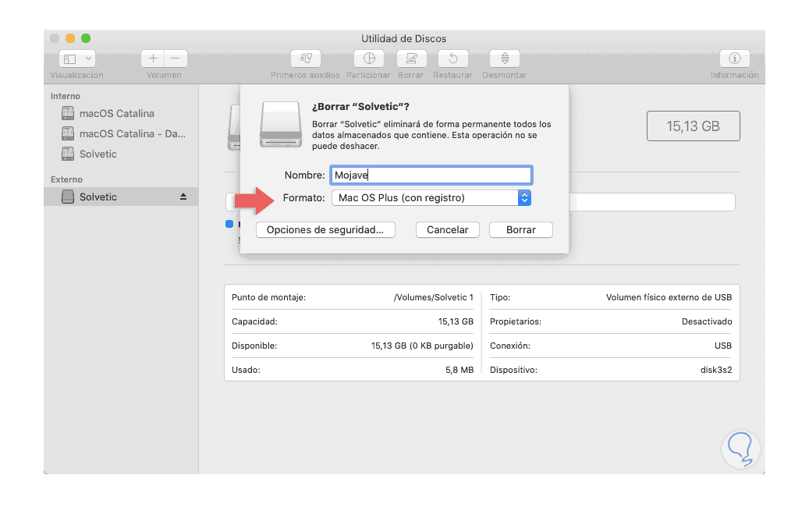Screen dimensions: 809x532
Task: Click the disk3s2 device value
Action: click(716, 370)
